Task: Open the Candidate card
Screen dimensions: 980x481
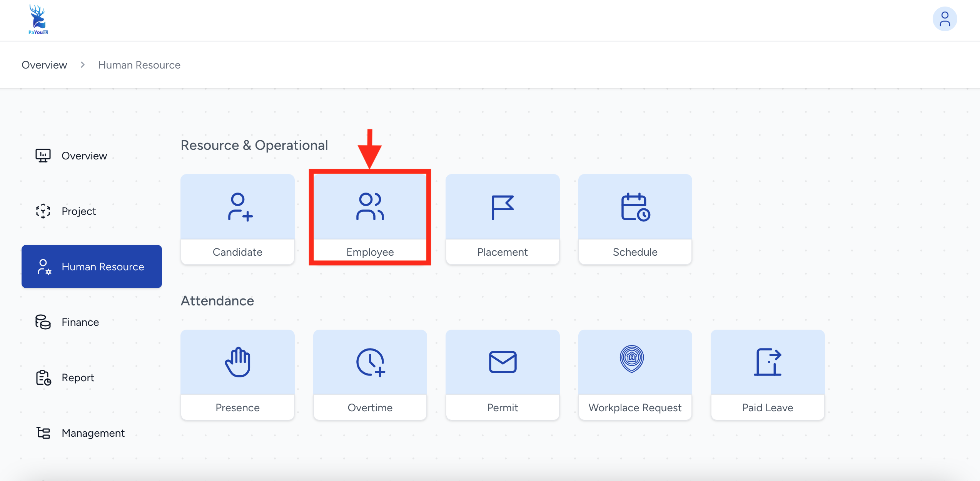Action: (x=237, y=219)
